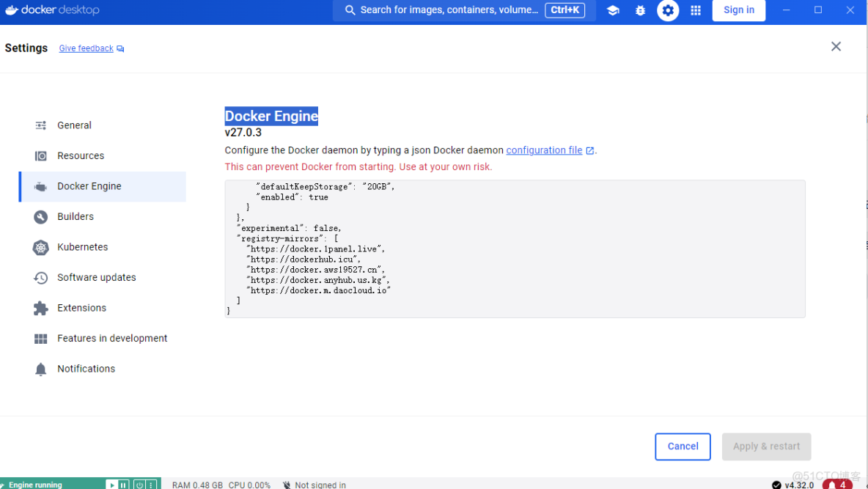Pause Docker from the status bar controls
This screenshot has width=868, height=489.
coord(123,484)
